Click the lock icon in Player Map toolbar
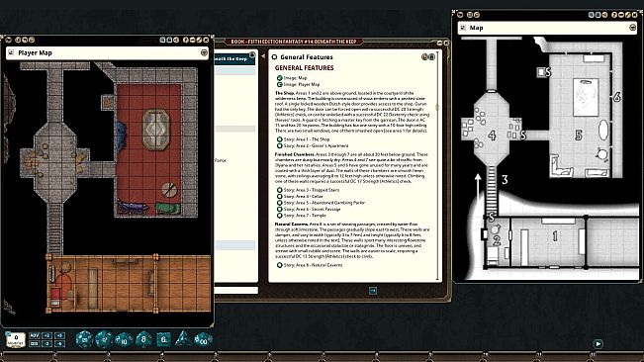644x362 pixels. pos(169,40)
